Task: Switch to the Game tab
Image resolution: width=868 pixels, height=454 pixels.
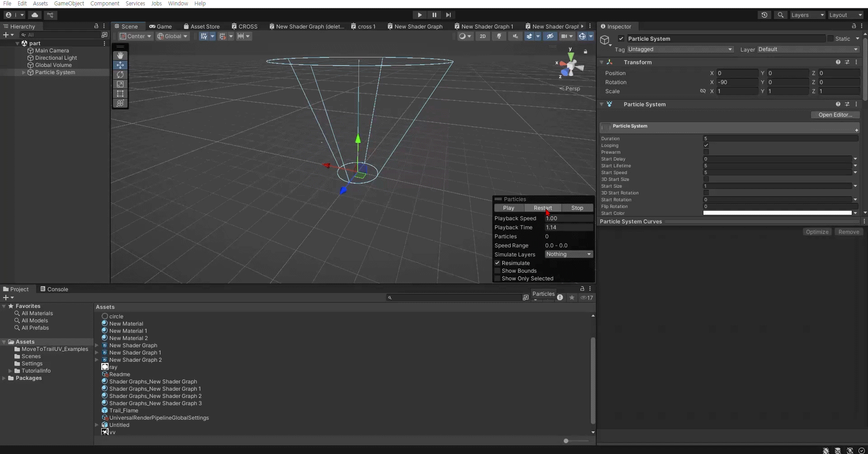Action: pyautogui.click(x=160, y=26)
